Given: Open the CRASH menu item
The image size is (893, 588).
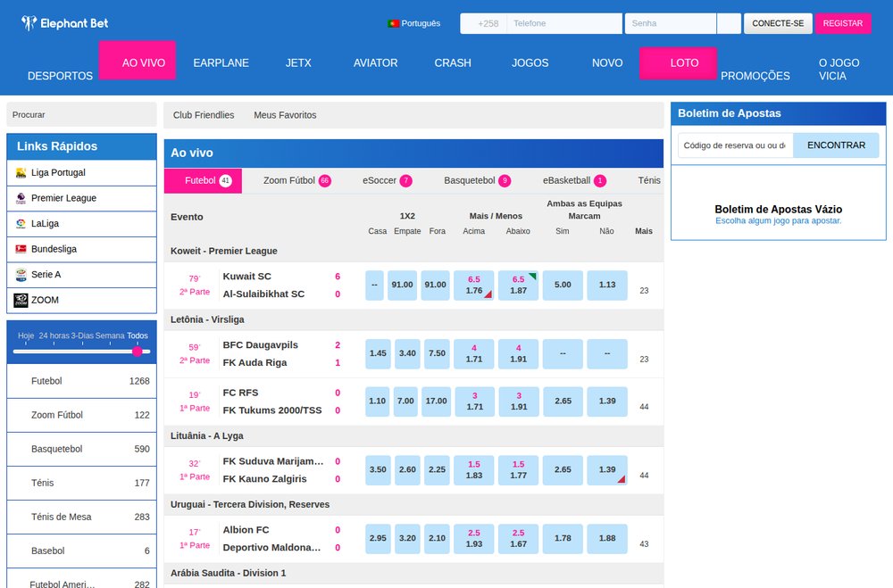Looking at the screenshot, I should pyautogui.click(x=453, y=62).
